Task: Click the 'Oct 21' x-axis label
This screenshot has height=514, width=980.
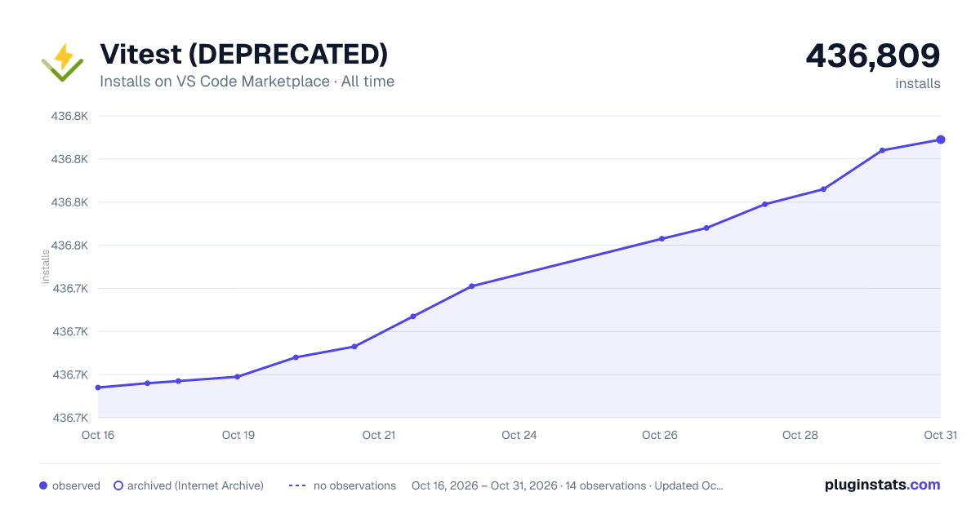Action: tap(379, 435)
